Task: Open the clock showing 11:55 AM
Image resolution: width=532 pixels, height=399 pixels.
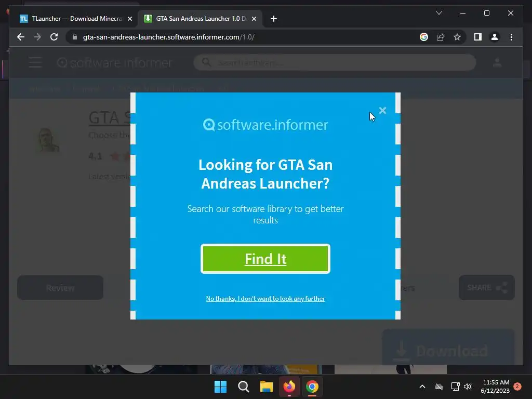Action: pyautogui.click(x=495, y=387)
